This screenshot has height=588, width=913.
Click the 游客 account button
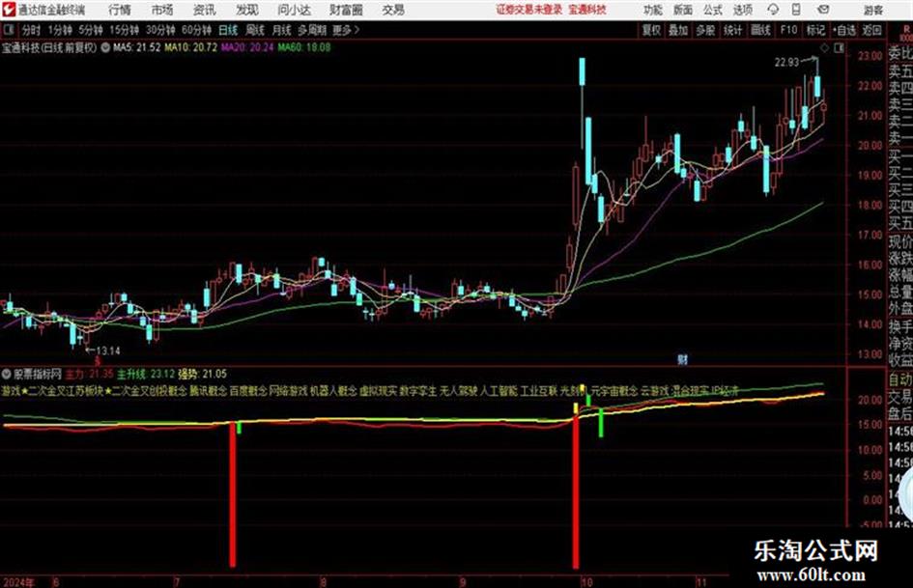[x=873, y=10]
